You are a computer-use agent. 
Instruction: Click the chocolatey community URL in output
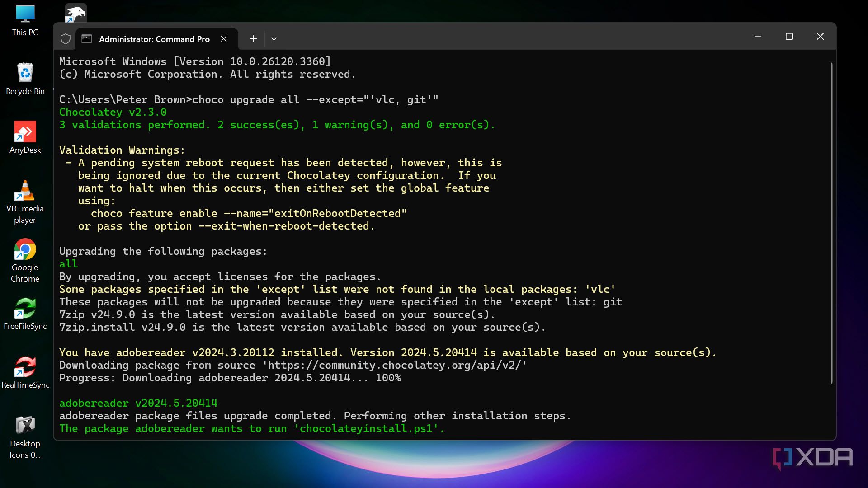pyautogui.click(x=397, y=365)
